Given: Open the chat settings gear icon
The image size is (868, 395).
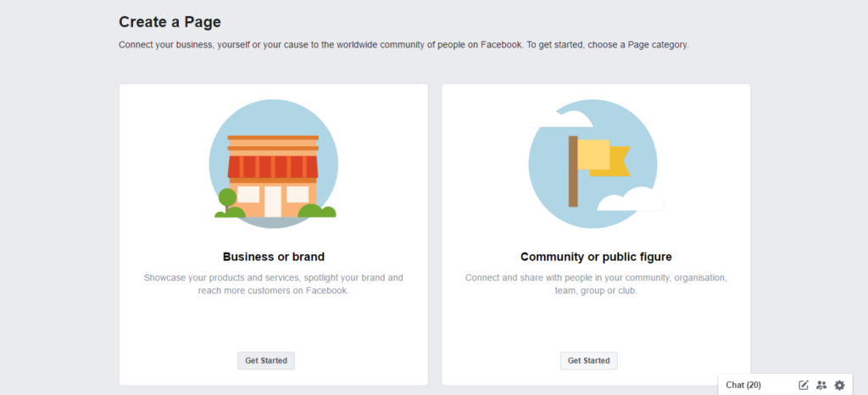Looking at the screenshot, I should 839,385.
